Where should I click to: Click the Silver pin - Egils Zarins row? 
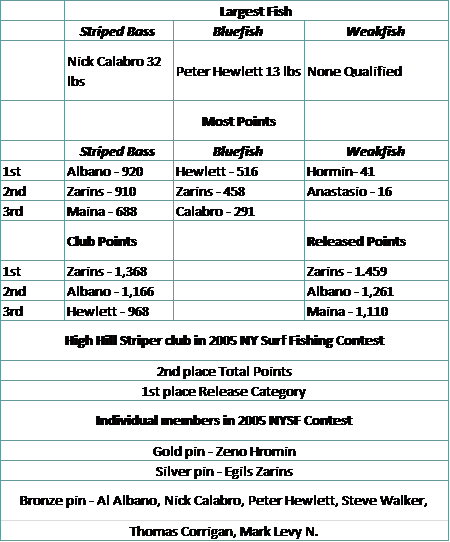click(224, 471)
